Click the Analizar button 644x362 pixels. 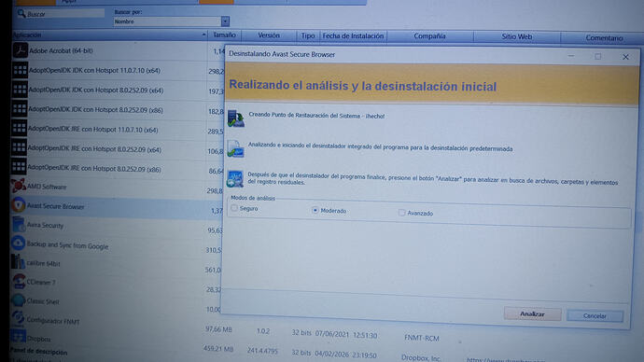(x=532, y=314)
